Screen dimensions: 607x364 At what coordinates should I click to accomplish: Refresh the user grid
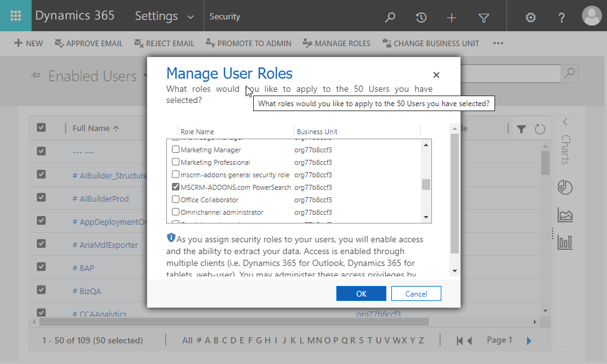click(539, 128)
